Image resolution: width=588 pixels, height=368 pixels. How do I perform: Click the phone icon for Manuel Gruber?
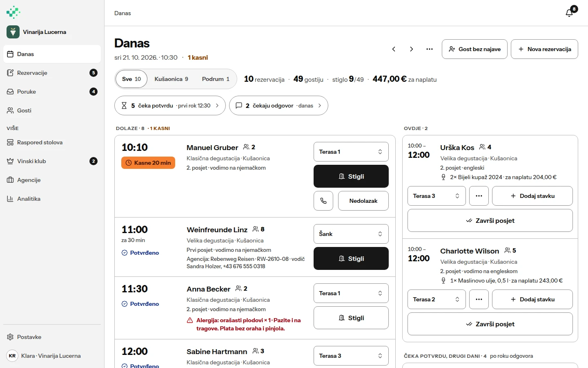coord(323,201)
